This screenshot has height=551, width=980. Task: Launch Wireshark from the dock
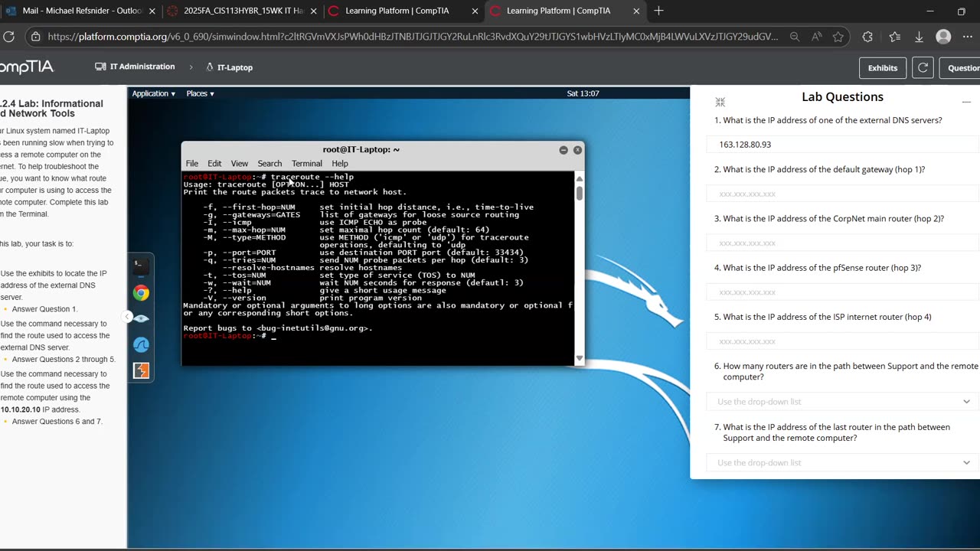pyautogui.click(x=141, y=345)
